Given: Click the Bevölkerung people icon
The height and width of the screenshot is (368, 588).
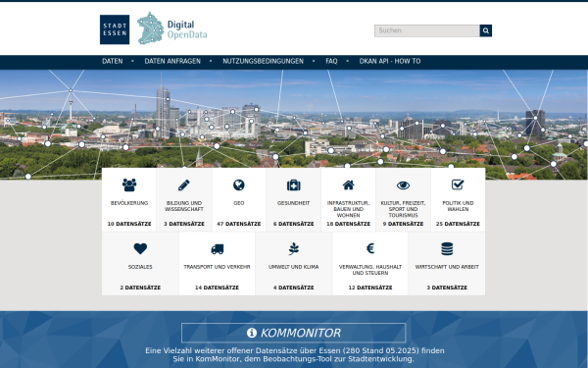Looking at the screenshot, I should click(129, 184).
